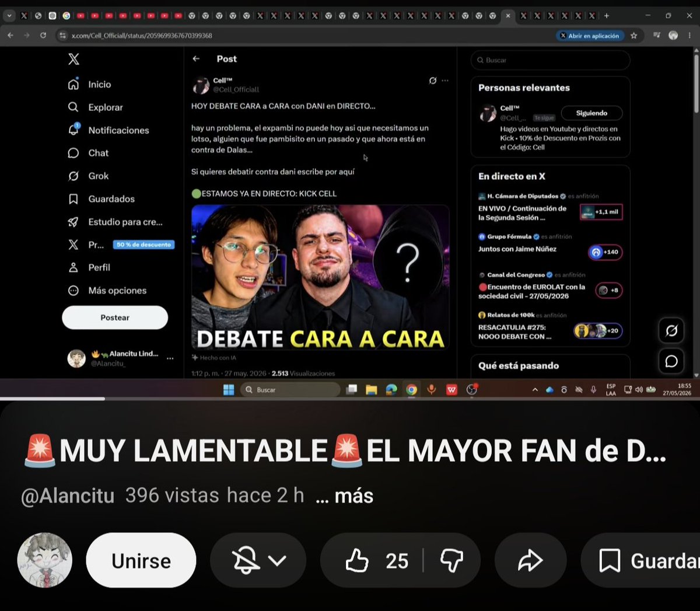Click the Postear button
Screen dimensions: 700x611
click(115, 317)
